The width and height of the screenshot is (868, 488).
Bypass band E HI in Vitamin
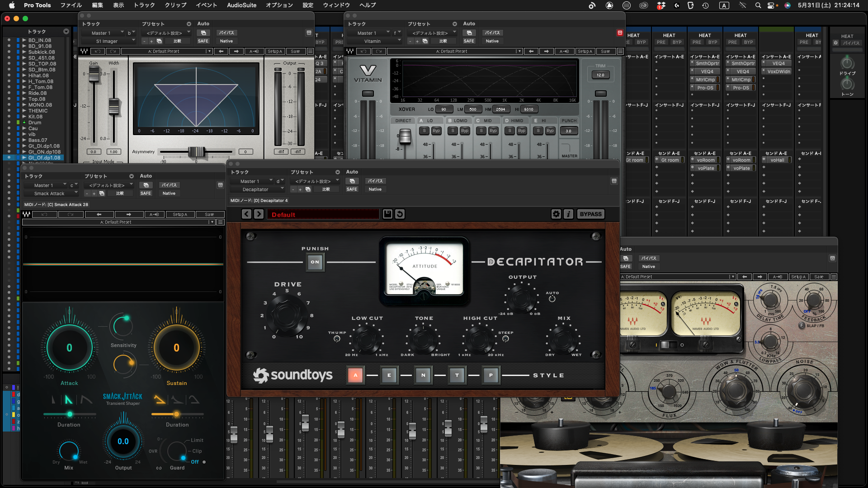click(550, 131)
